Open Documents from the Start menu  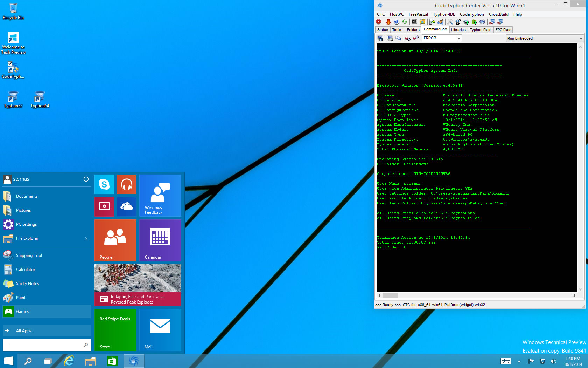pyautogui.click(x=47, y=196)
